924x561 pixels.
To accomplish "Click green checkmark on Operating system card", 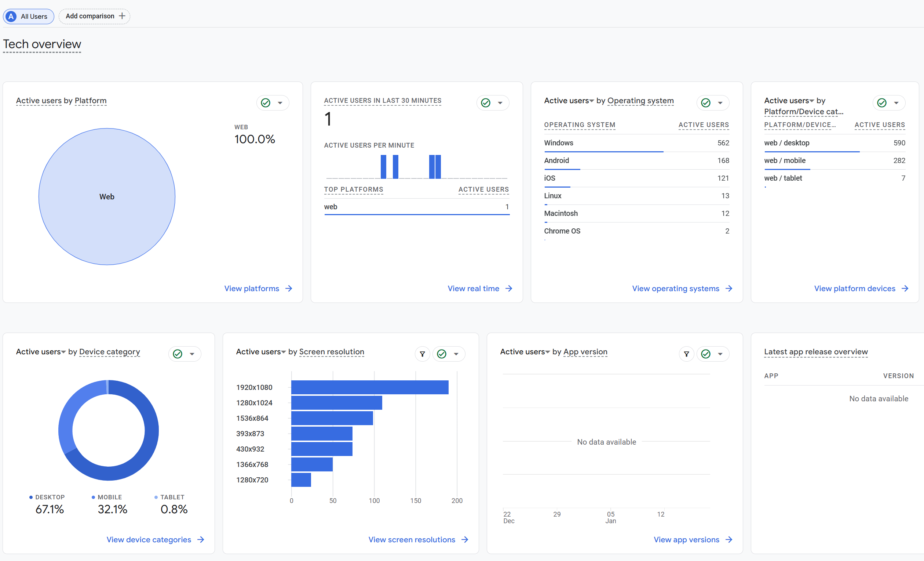I will [706, 103].
